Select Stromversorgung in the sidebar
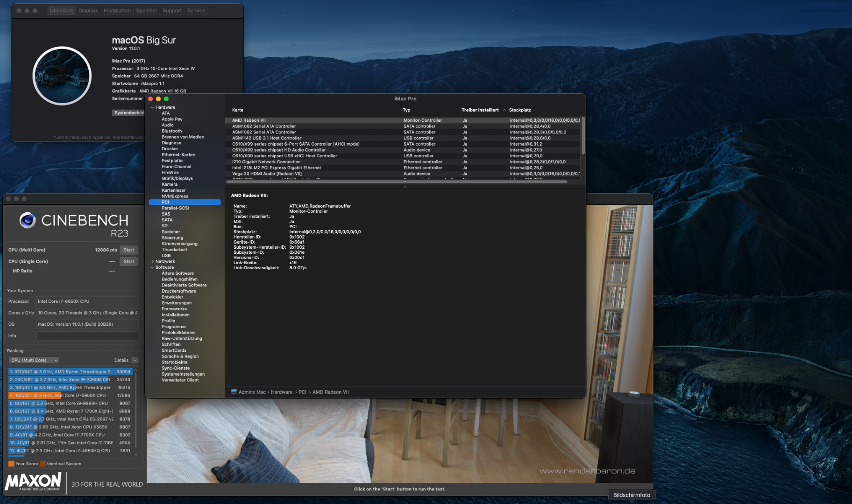This screenshot has height=504, width=852. 179,244
